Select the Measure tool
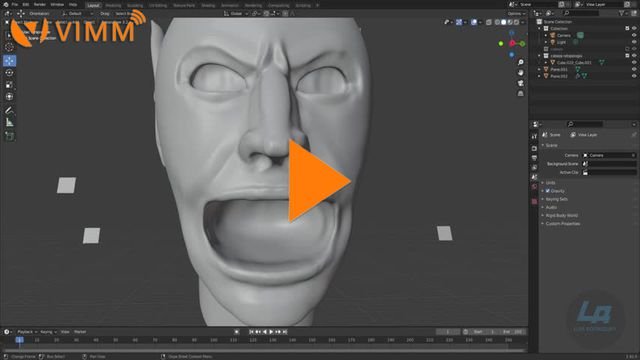This screenshot has height=360, width=640. (9, 122)
